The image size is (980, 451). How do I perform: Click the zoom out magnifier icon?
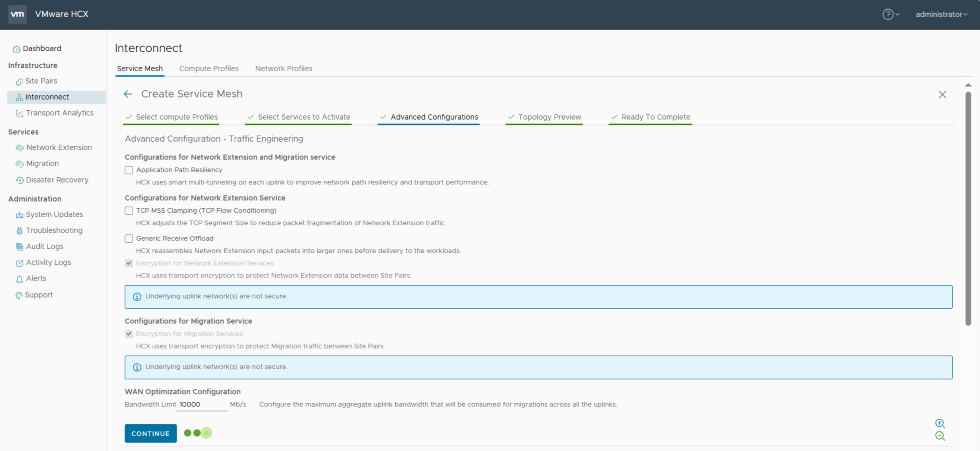940,437
